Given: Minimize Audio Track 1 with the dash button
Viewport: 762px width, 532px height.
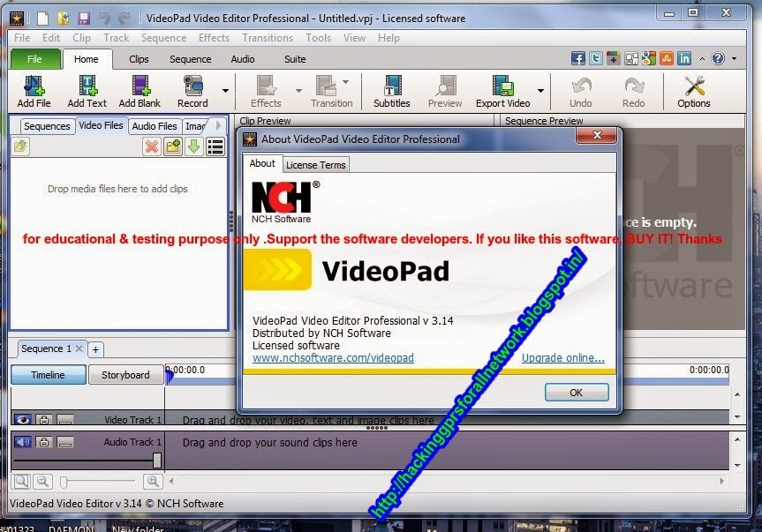Looking at the screenshot, I should pyautogui.click(x=65, y=442).
